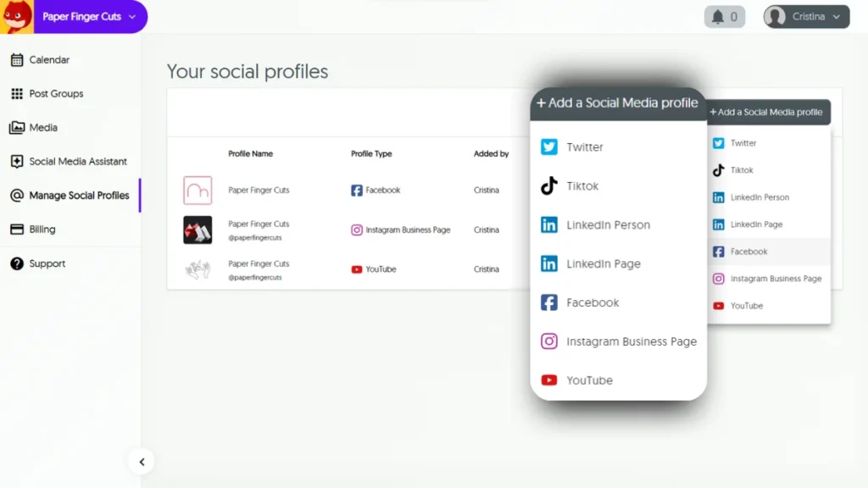Image resolution: width=868 pixels, height=488 pixels.
Task: Select YouTube in the enlarged dropdown list
Action: [589, 380]
